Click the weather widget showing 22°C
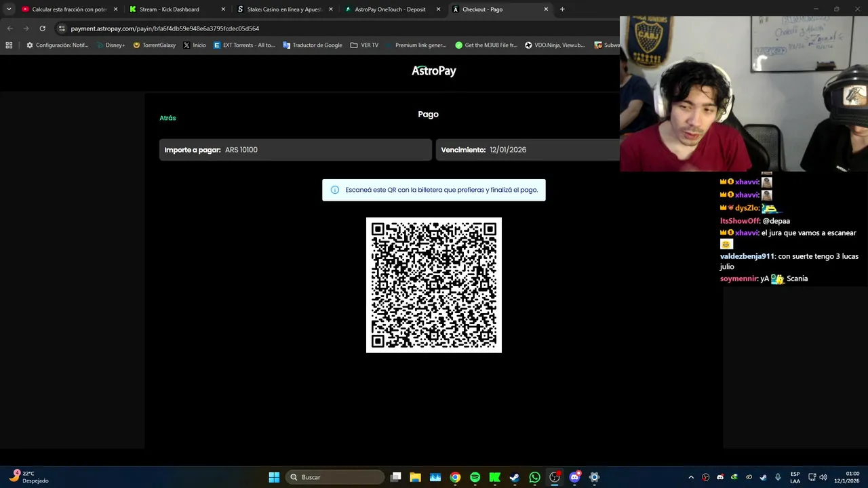The width and height of the screenshot is (868, 488). click(x=28, y=477)
